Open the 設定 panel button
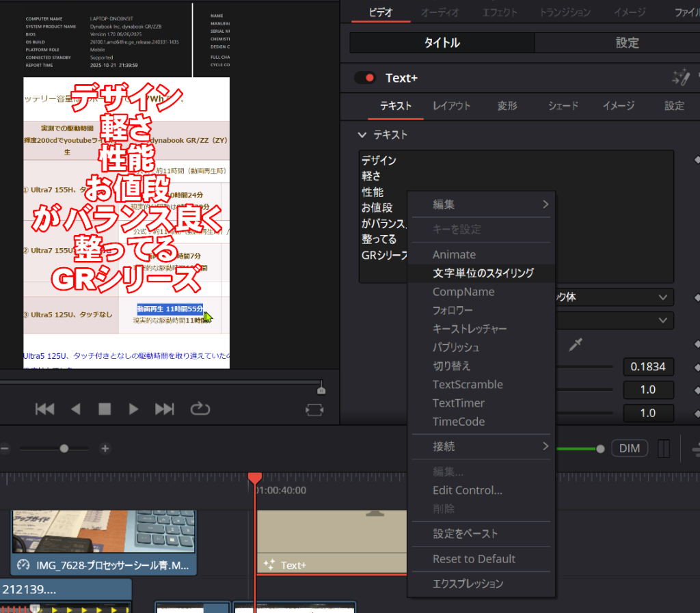Viewport: 700px width, 613px height. (627, 42)
